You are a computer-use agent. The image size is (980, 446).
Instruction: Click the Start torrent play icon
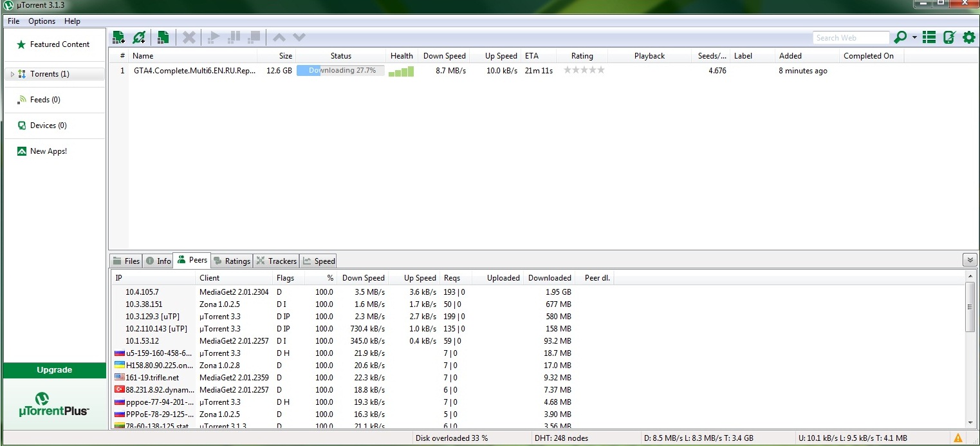tap(214, 37)
